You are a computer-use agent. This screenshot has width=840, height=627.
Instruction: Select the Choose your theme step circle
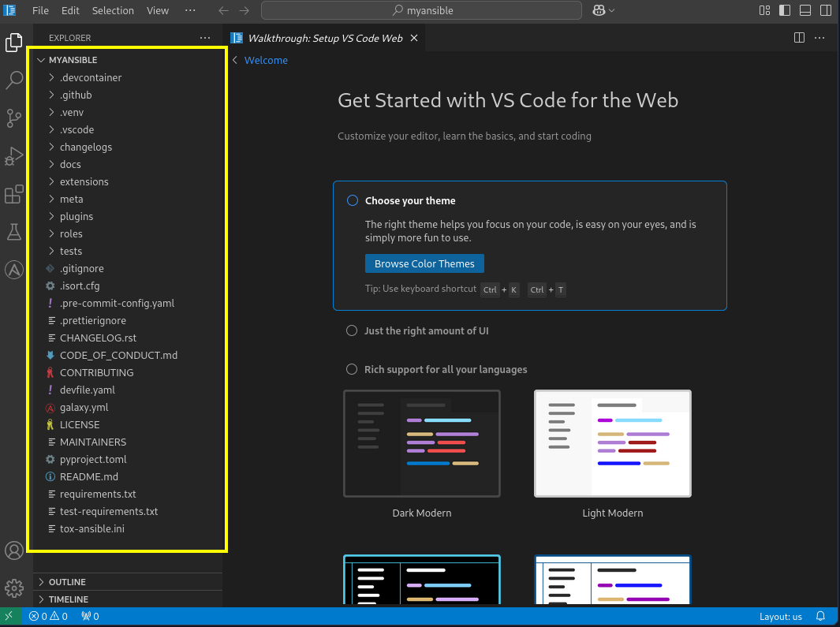(352, 200)
